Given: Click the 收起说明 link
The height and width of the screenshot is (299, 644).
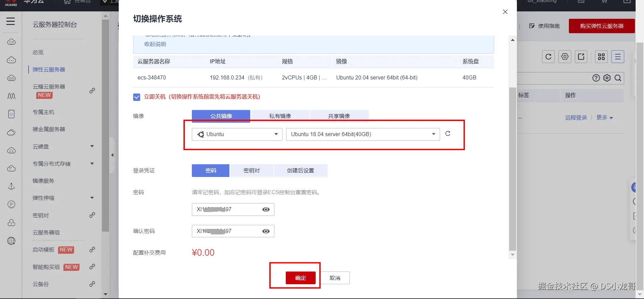Looking at the screenshot, I should [155, 44].
